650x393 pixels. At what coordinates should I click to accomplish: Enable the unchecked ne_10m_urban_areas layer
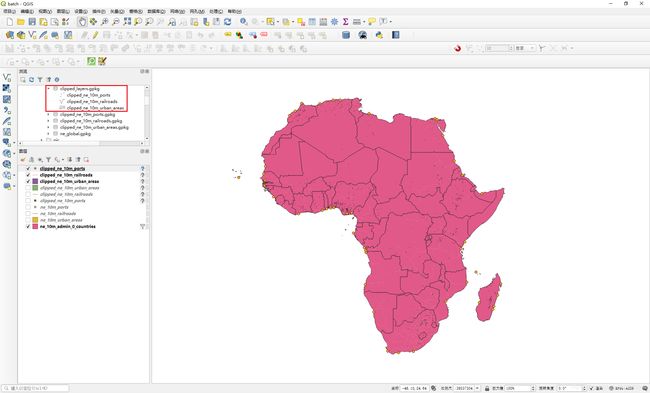coord(28,220)
